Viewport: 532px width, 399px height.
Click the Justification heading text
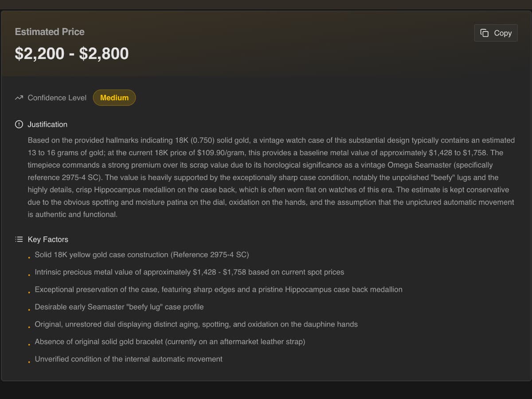[47, 125]
